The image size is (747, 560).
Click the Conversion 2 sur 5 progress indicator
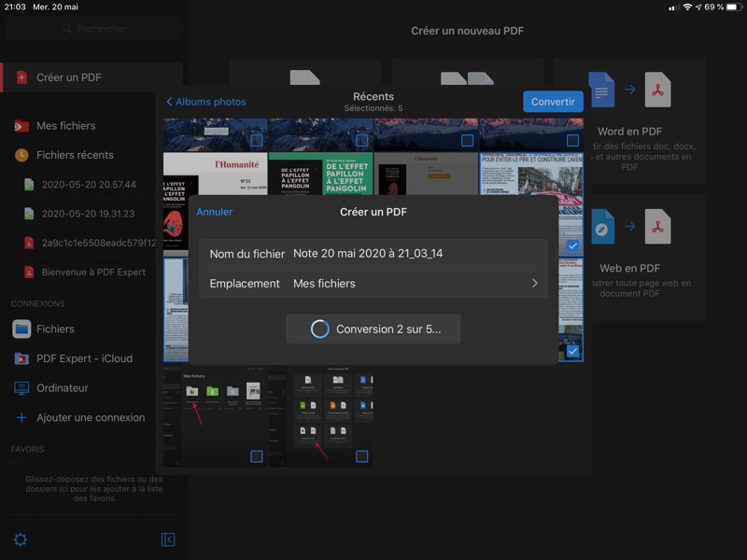[x=373, y=329]
